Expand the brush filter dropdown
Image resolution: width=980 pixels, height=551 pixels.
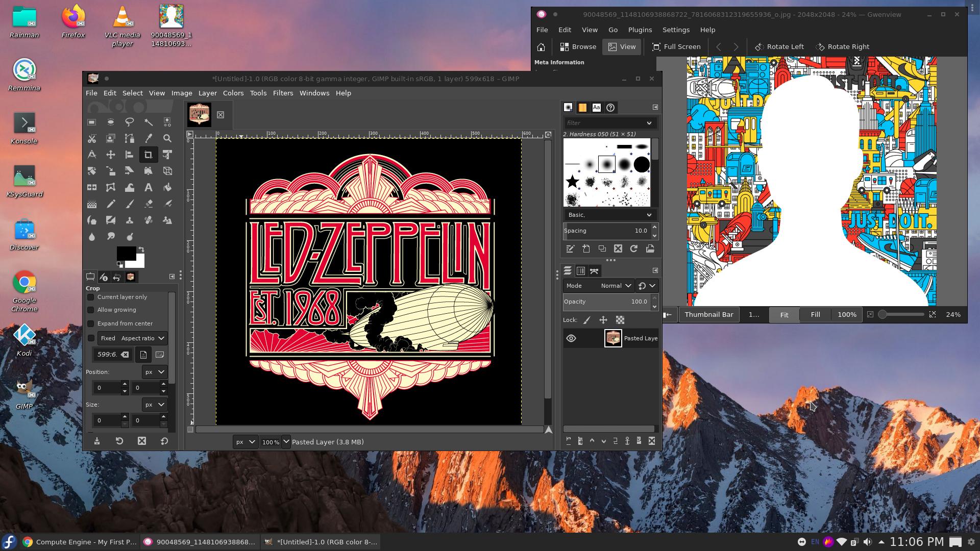[x=649, y=123]
